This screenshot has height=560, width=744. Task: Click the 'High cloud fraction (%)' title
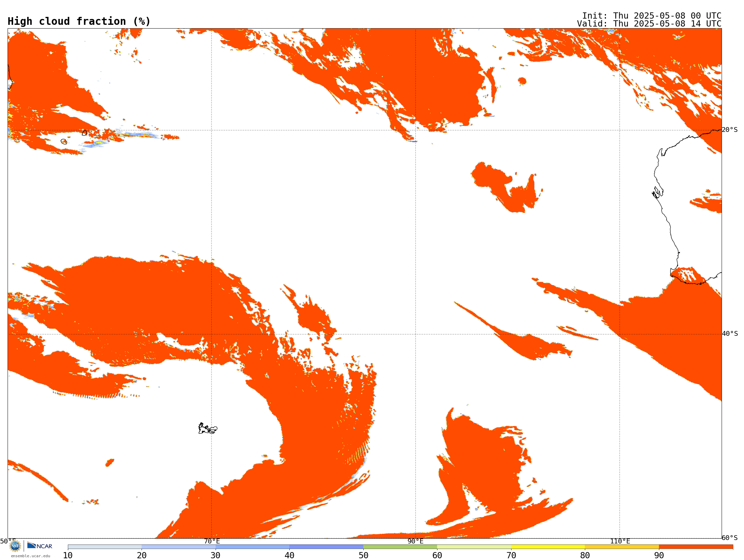(x=79, y=21)
